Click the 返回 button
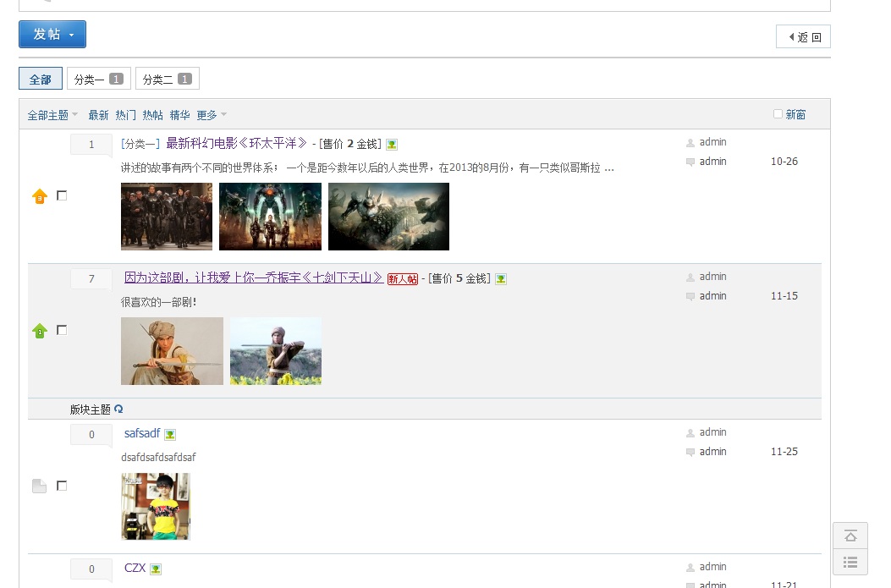Screen dimensions: 891x588 pyautogui.click(x=802, y=36)
